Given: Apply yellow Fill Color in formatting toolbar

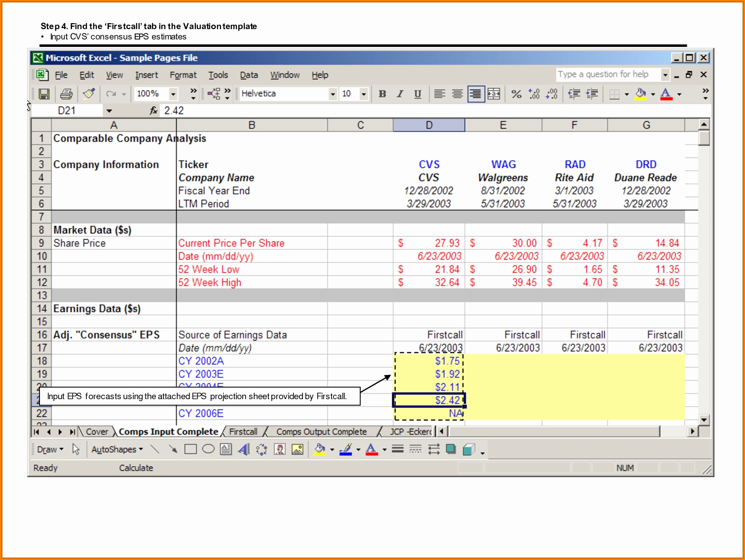Looking at the screenshot, I should 640,94.
